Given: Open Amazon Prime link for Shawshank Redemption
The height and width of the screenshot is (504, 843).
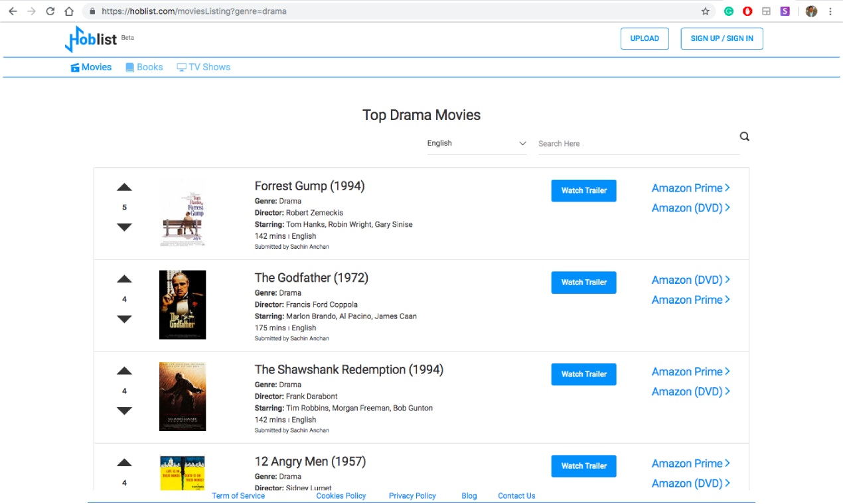Looking at the screenshot, I should [691, 372].
